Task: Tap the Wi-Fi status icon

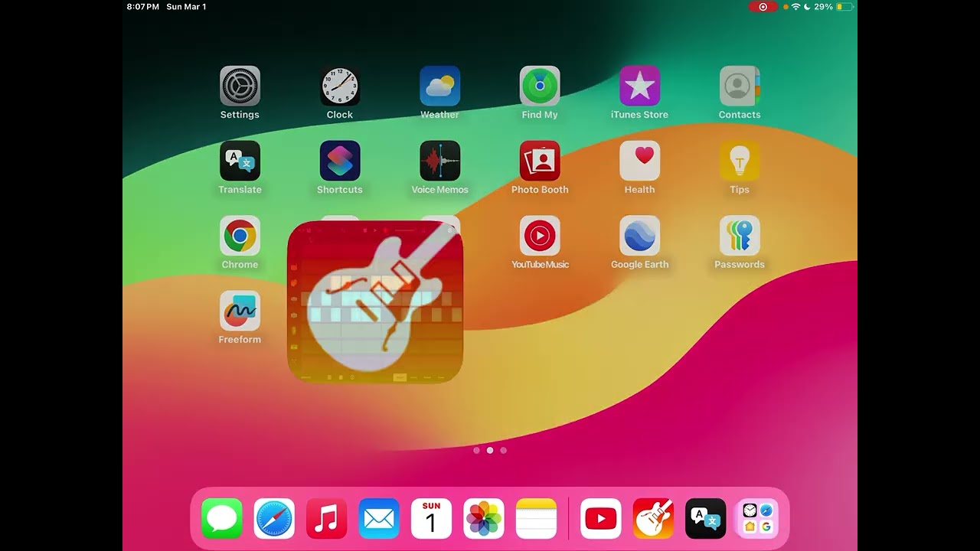Action: (795, 7)
